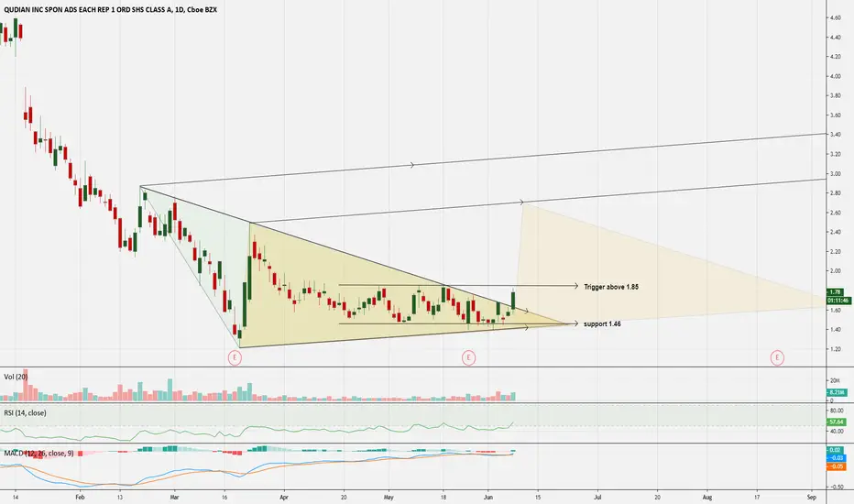Click the current price tag 1.78

836,292
